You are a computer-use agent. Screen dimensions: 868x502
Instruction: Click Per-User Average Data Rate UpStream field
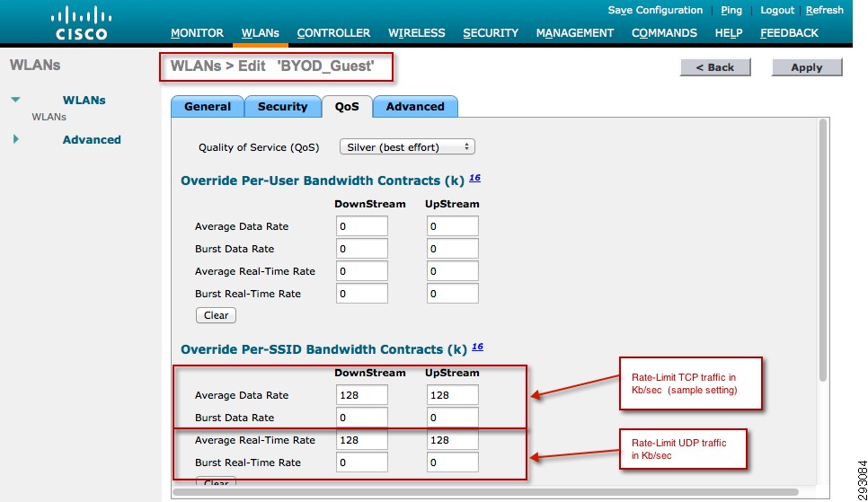(x=452, y=225)
